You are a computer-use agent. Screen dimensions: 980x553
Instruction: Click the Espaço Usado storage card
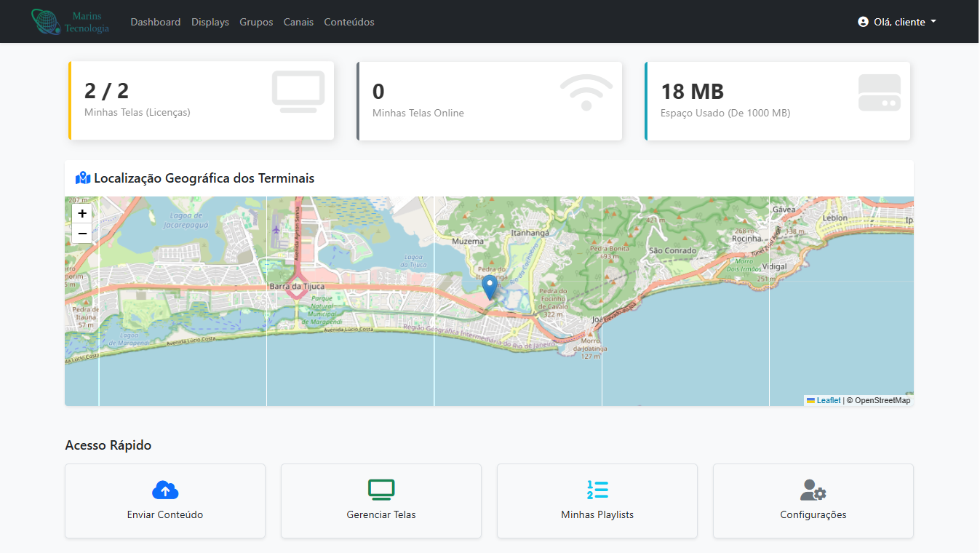[x=778, y=100]
